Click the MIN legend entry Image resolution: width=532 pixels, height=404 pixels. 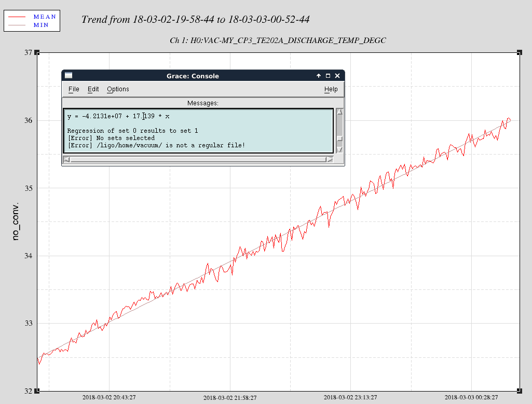[x=41, y=25]
